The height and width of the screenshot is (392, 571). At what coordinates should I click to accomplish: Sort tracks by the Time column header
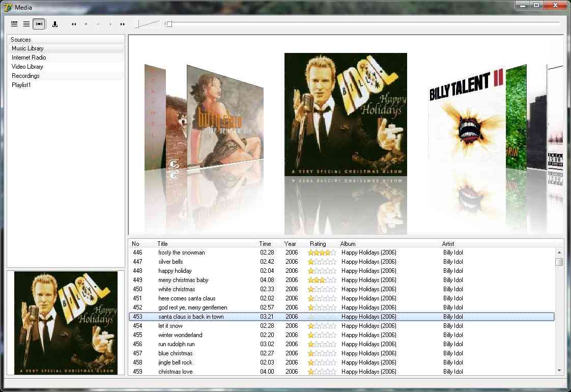[x=265, y=244]
